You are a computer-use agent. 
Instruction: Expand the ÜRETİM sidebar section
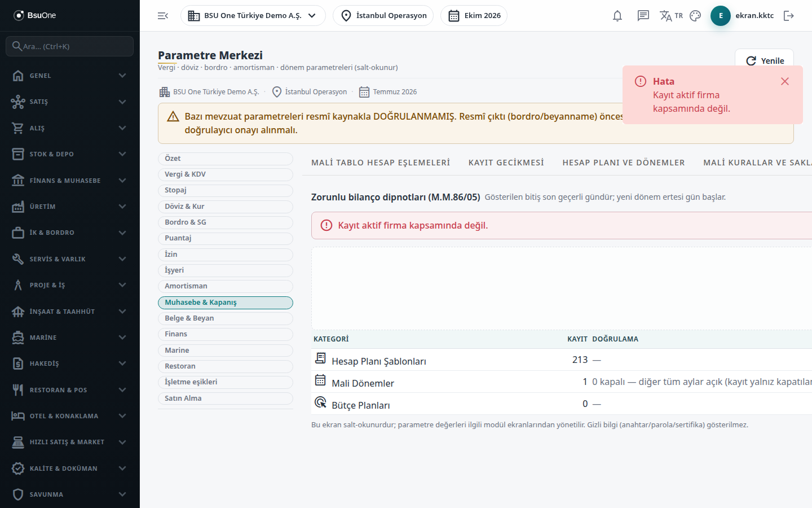tap(70, 207)
